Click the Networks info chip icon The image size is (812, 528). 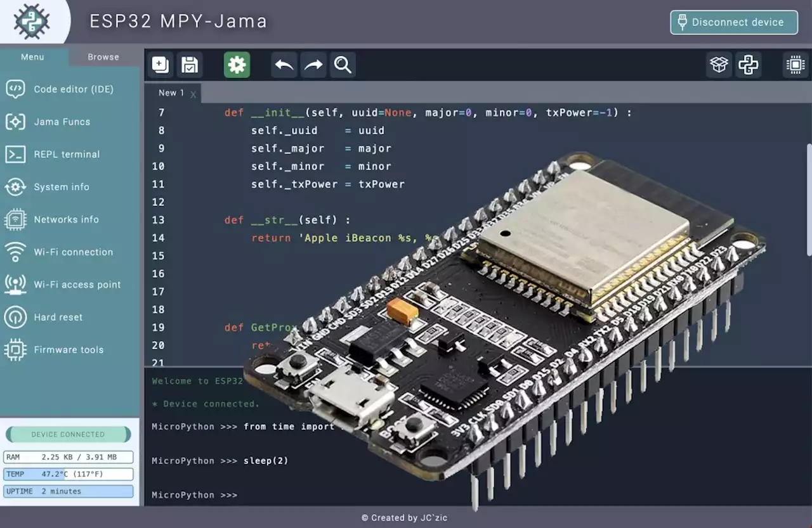tap(15, 219)
